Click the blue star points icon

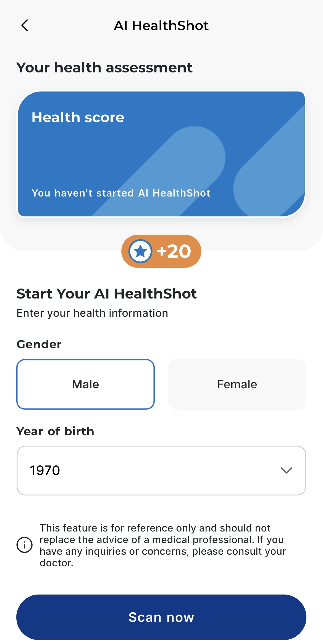pyautogui.click(x=140, y=251)
